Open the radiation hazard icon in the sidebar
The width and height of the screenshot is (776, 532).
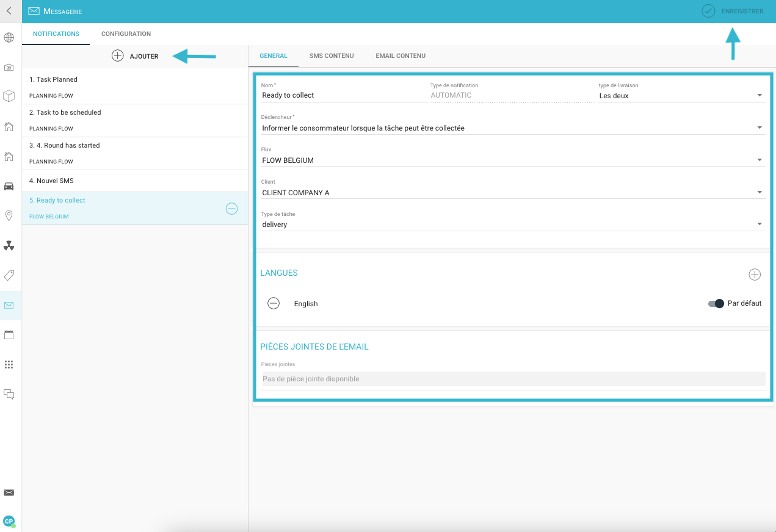click(9, 245)
